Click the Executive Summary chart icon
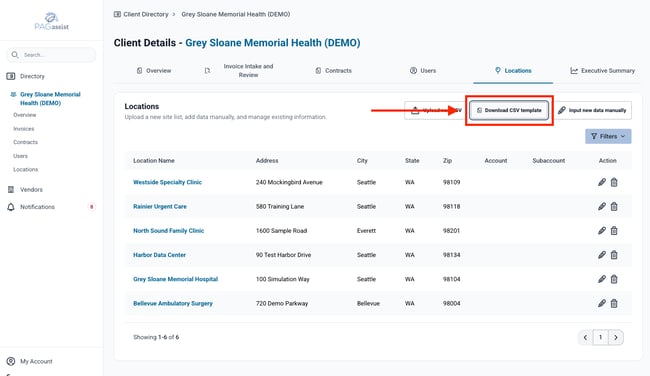The width and height of the screenshot is (650, 376). (574, 70)
